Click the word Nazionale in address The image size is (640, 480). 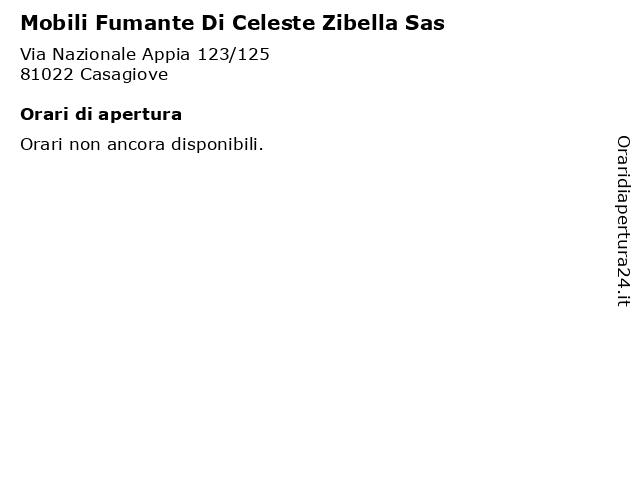click(x=94, y=54)
